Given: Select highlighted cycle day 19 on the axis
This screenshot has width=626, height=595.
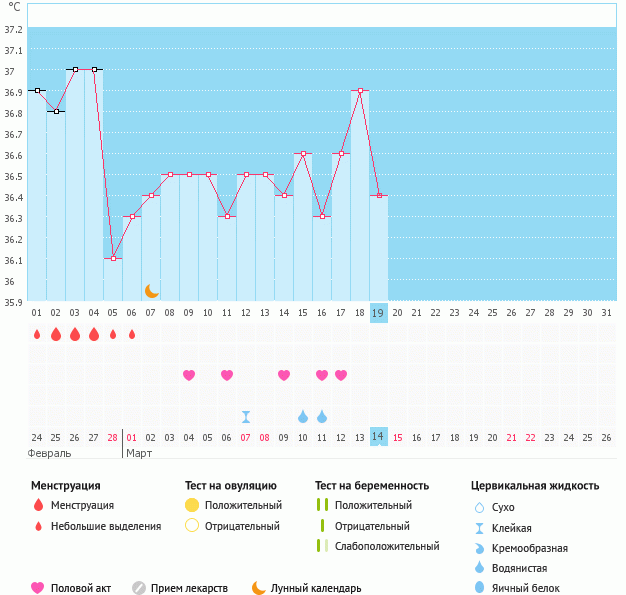Looking at the screenshot, I should (378, 313).
